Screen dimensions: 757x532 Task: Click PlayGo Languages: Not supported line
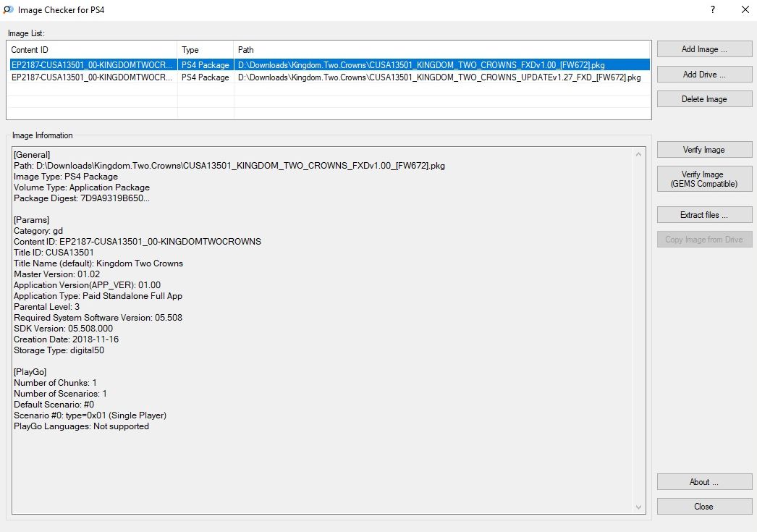pos(81,426)
